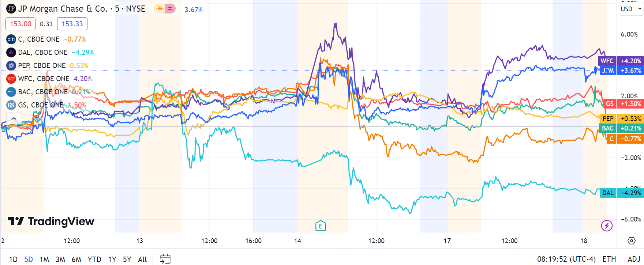The image size is (644, 265).
Task: Click the Bank of America logo in legend
Action: click(11, 92)
